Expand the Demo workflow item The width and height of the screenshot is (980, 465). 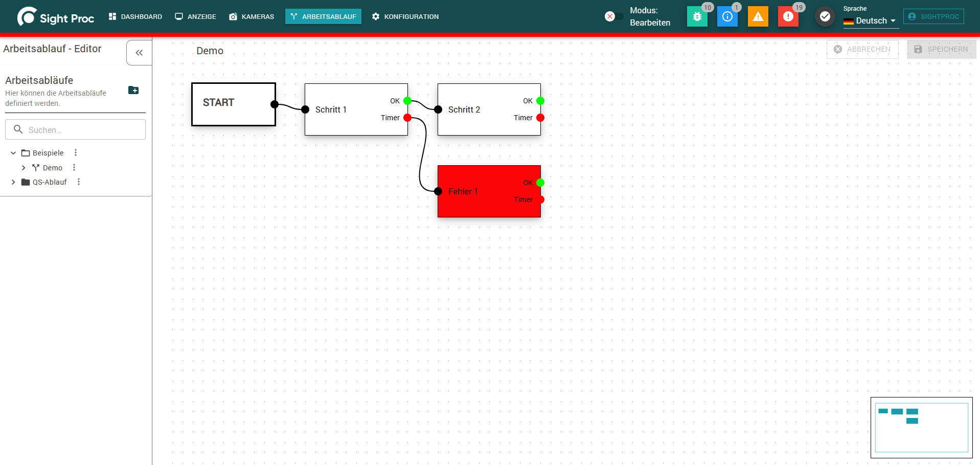24,167
